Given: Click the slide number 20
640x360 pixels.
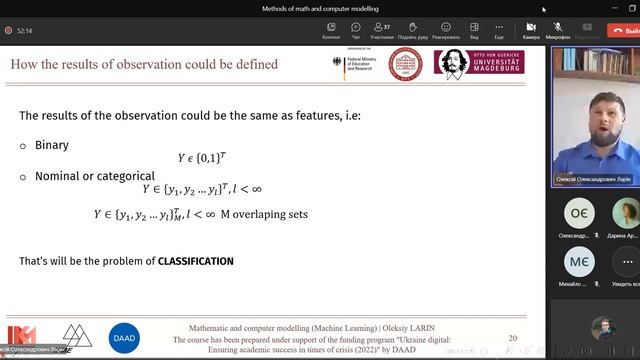Looking at the screenshot, I should [513, 338].
